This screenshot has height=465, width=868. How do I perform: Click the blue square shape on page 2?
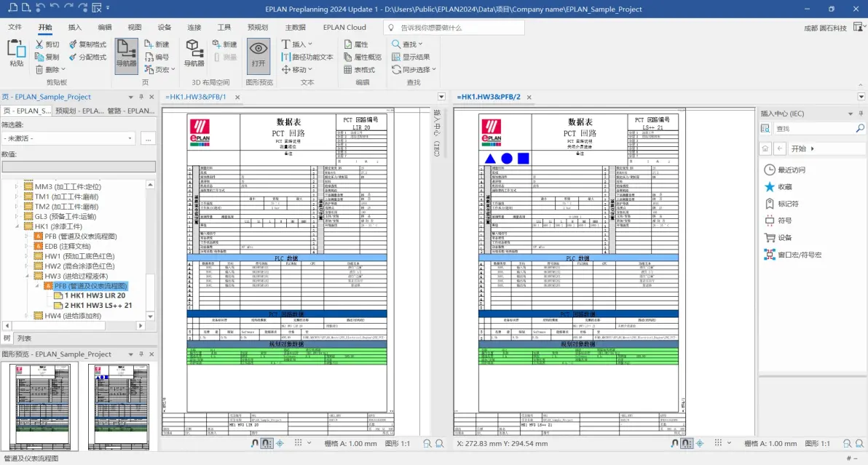point(523,159)
